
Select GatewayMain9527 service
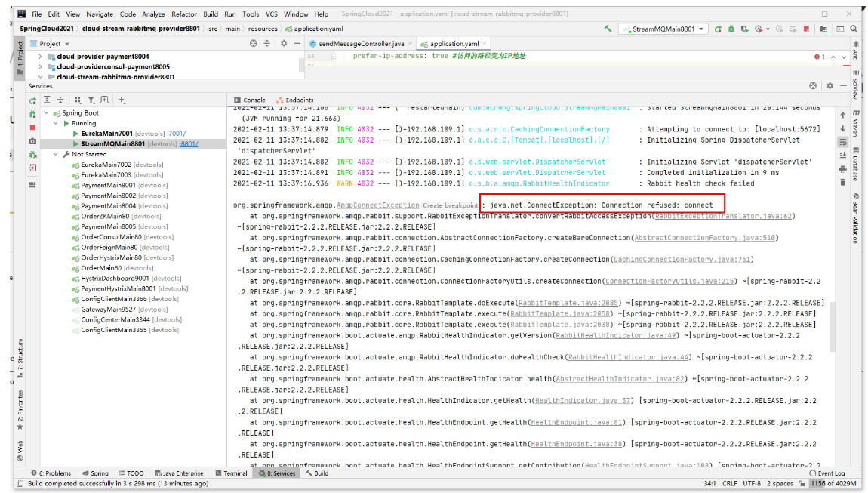tap(108, 310)
